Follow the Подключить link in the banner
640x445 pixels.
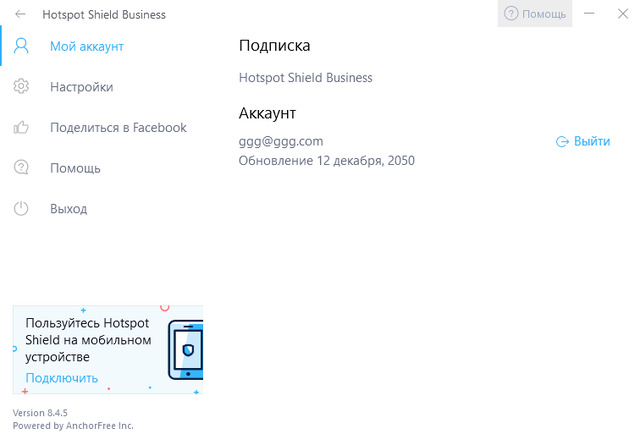tap(62, 378)
